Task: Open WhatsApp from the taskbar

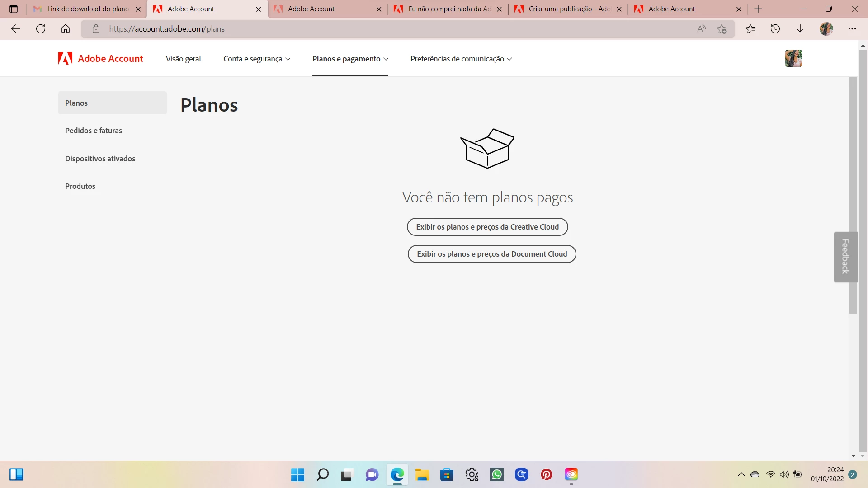Action: 497,474
